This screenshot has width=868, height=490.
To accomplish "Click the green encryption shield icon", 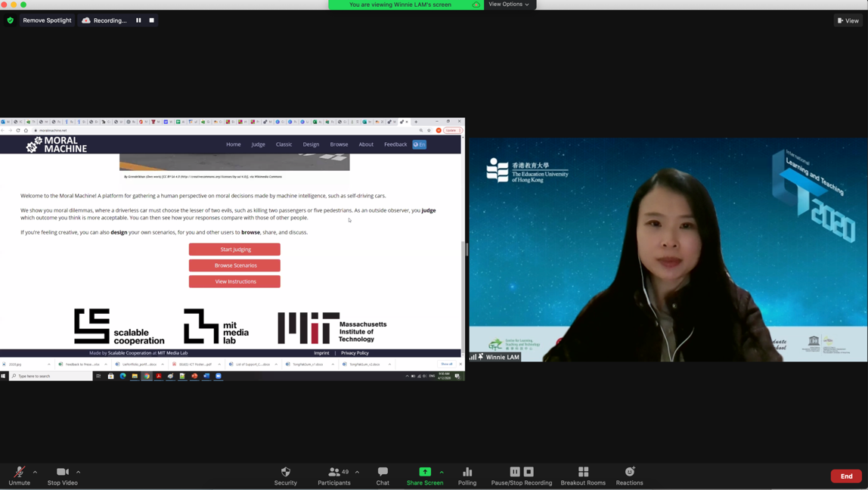I will pyautogui.click(x=10, y=20).
